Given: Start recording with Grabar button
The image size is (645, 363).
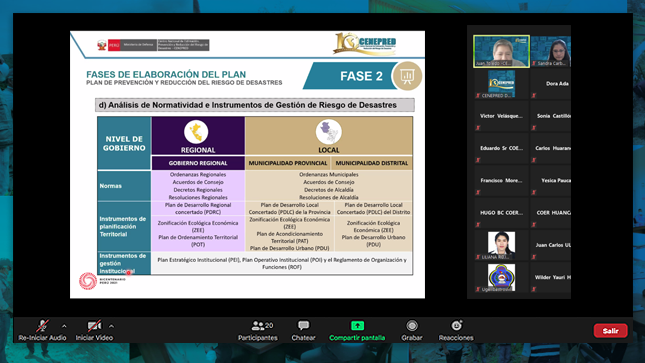Looking at the screenshot, I should click(412, 330).
